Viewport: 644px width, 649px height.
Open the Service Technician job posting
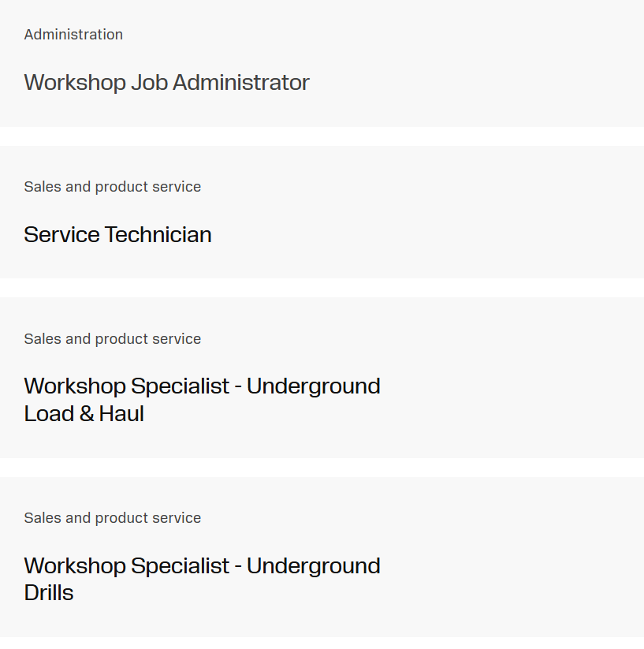coord(117,235)
